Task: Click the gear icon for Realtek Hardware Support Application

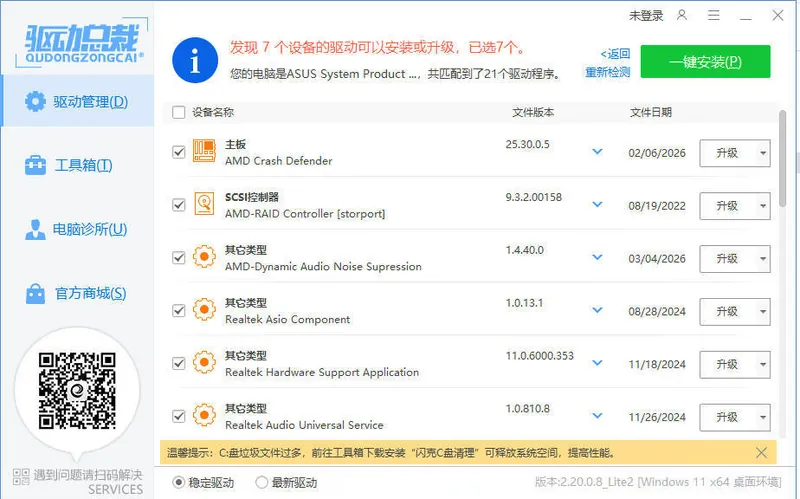Action: [x=204, y=362]
